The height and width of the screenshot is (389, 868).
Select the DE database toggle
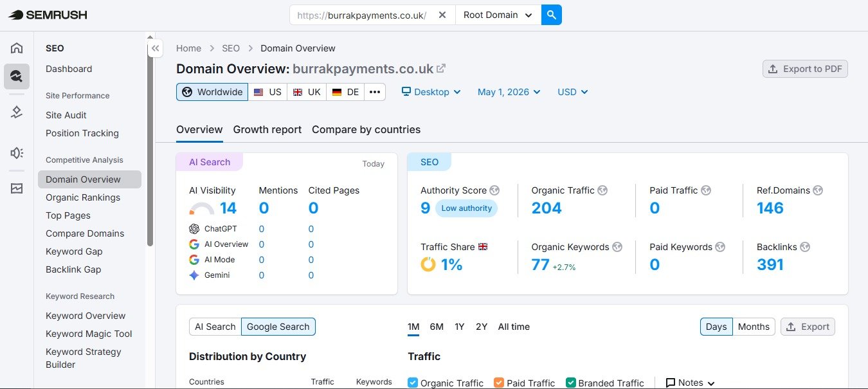345,92
